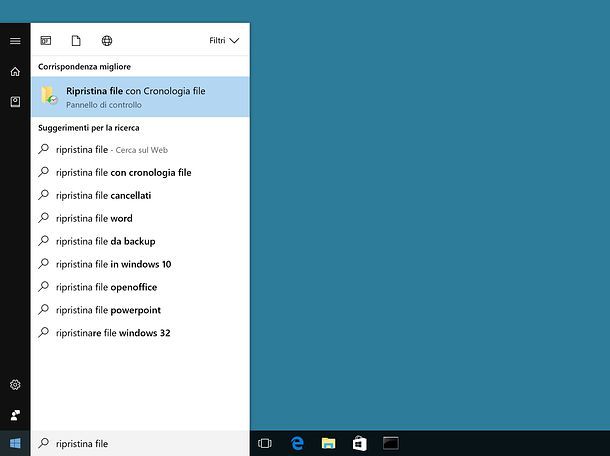This screenshot has height=456, width=610.
Task: Choose suggestion 'ripristina file cancellati'
Action: [140, 195]
